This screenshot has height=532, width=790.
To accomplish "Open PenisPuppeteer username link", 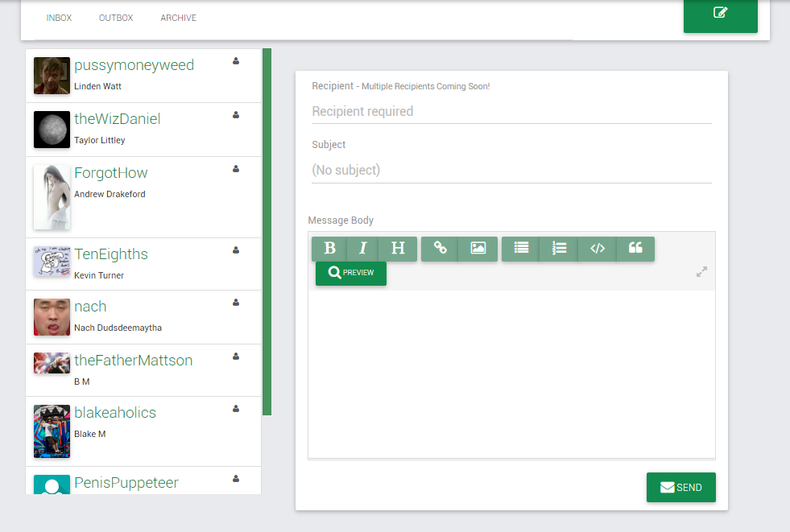I will point(126,483).
